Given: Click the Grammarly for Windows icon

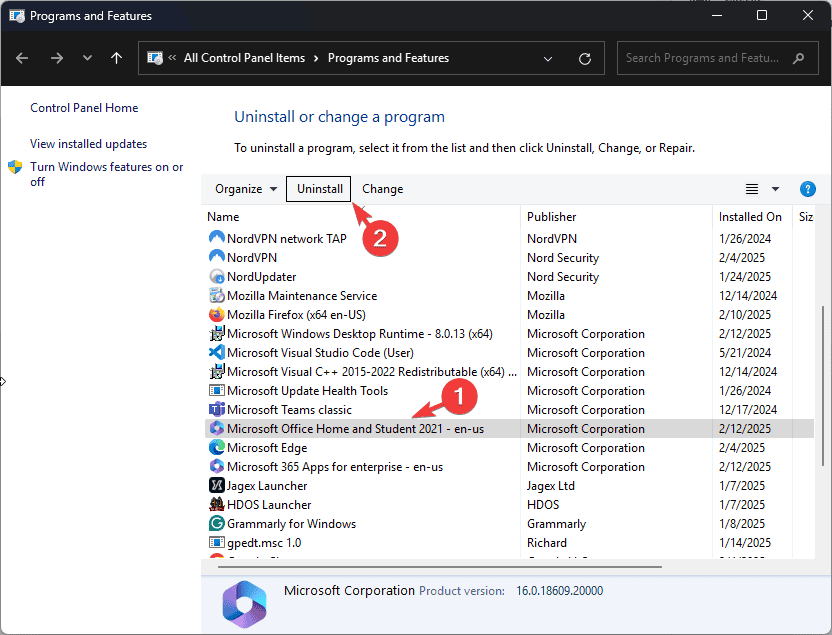Looking at the screenshot, I should click(x=216, y=523).
